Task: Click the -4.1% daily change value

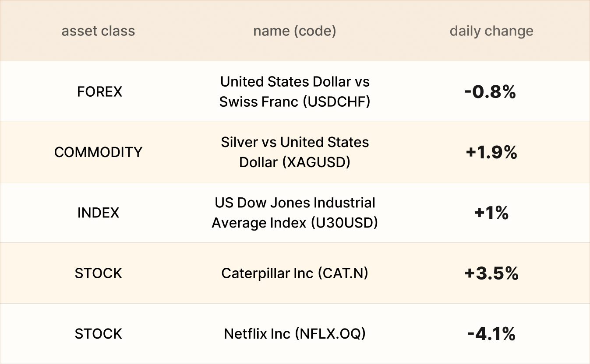Action: (491, 334)
